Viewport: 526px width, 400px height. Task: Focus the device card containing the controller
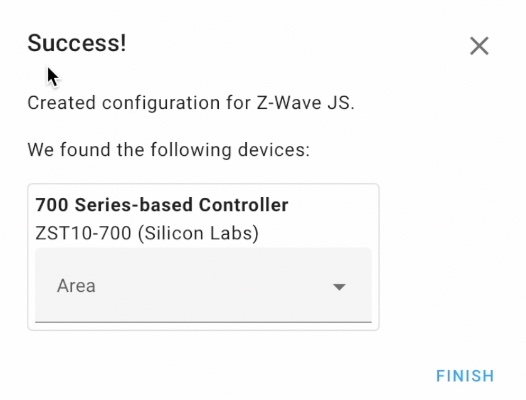click(203, 257)
